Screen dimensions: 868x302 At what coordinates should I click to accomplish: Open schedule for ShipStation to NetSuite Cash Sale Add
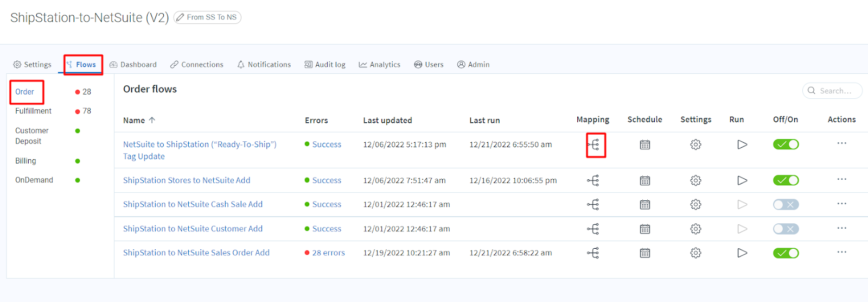644,204
